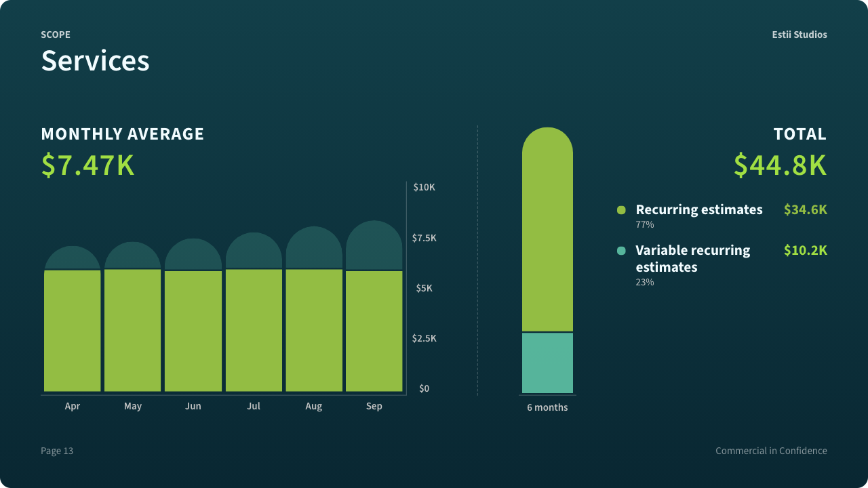Select Variable recurring estimates legend label
The width and height of the screenshot is (868, 488).
tap(692, 258)
